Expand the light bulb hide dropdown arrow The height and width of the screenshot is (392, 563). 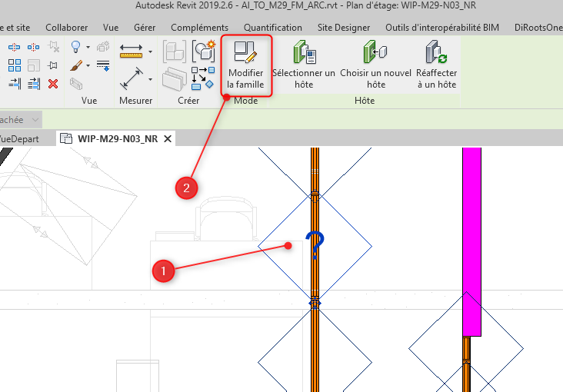(89, 48)
